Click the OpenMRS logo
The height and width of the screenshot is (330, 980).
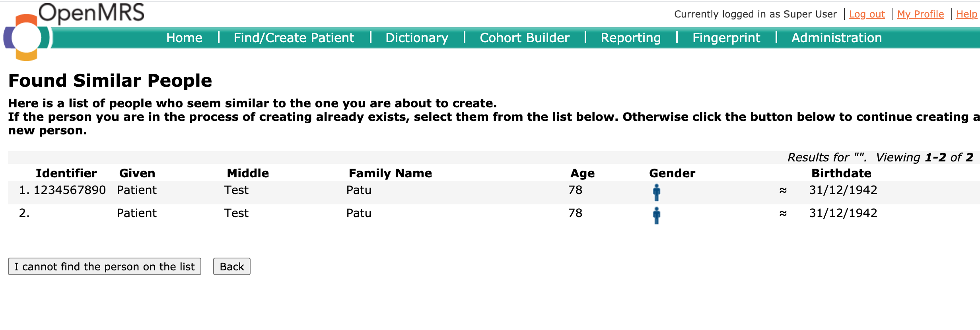[74, 31]
